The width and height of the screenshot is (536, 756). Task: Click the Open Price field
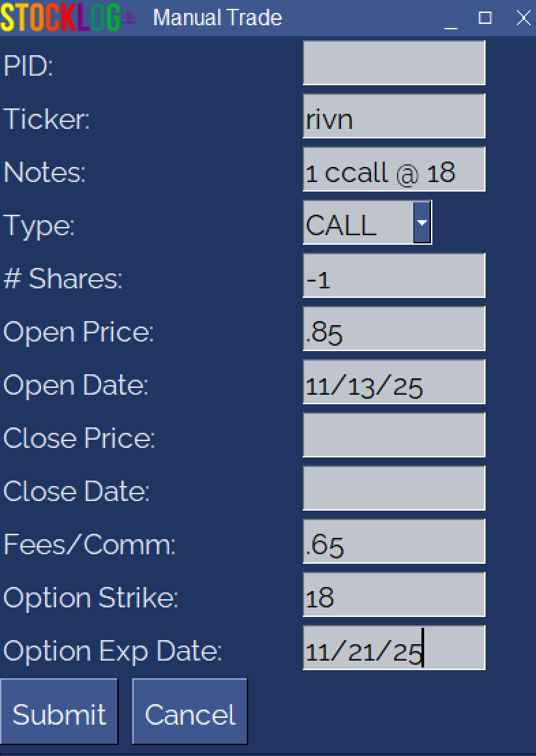393,329
